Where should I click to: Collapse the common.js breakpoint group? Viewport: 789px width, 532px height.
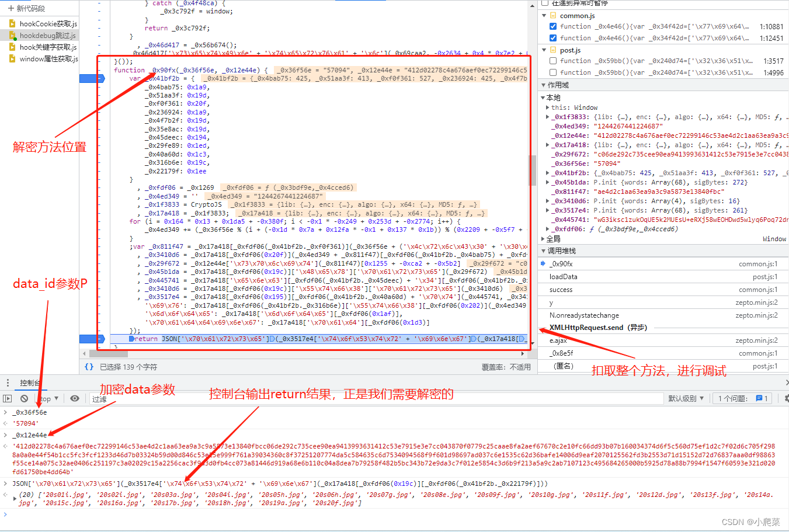click(544, 16)
